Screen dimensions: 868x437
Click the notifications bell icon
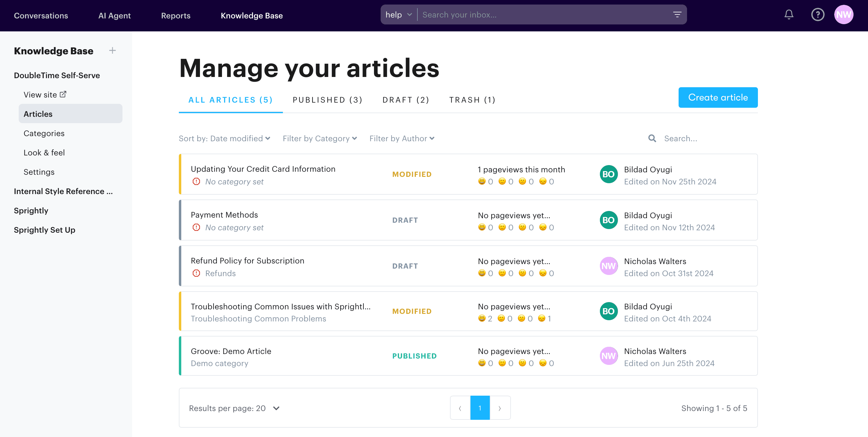click(x=788, y=14)
